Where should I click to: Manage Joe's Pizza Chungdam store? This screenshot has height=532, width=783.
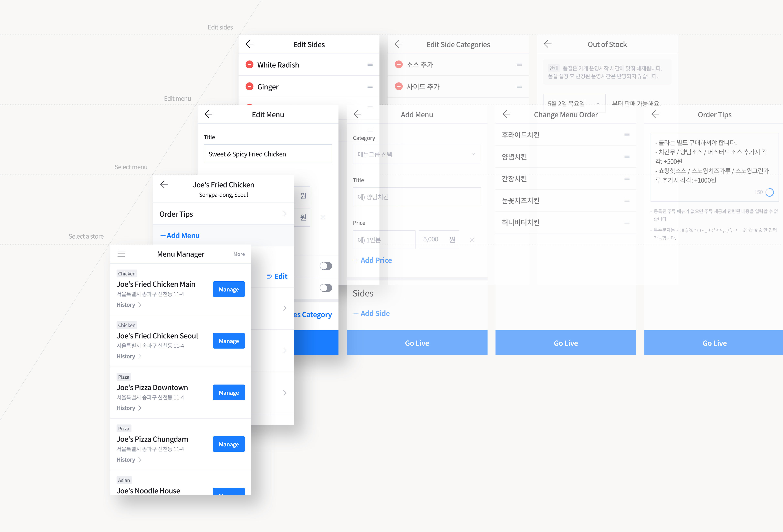click(x=229, y=444)
